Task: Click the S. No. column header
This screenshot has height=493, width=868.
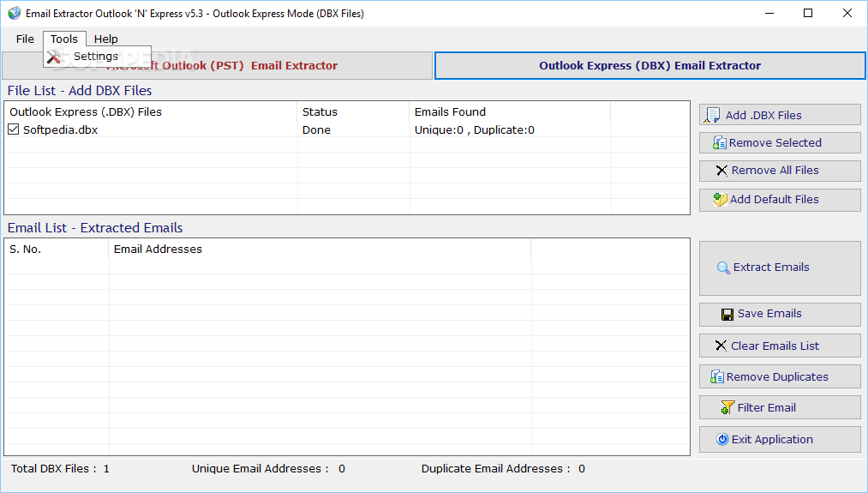Action: pyautogui.click(x=57, y=250)
